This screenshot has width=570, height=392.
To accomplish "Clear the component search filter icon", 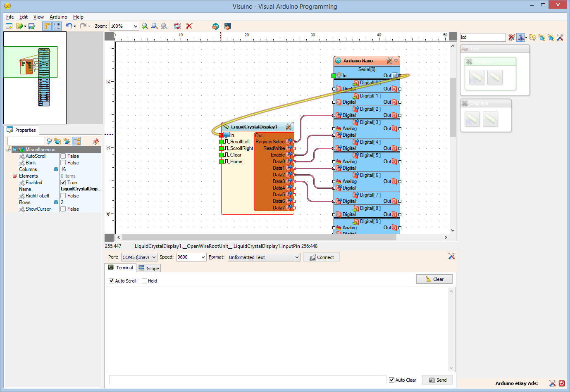I will click(x=511, y=37).
